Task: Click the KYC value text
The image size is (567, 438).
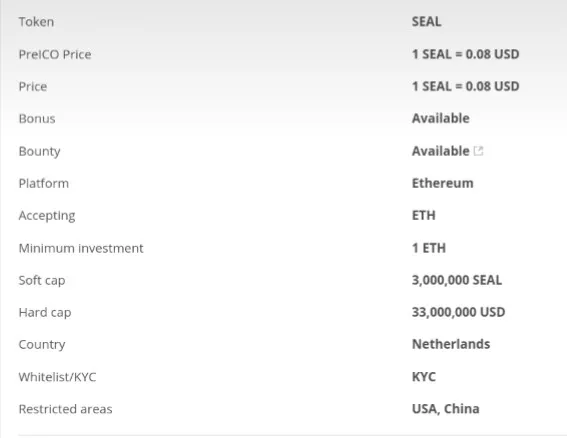Action: click(x=424, y=377)
